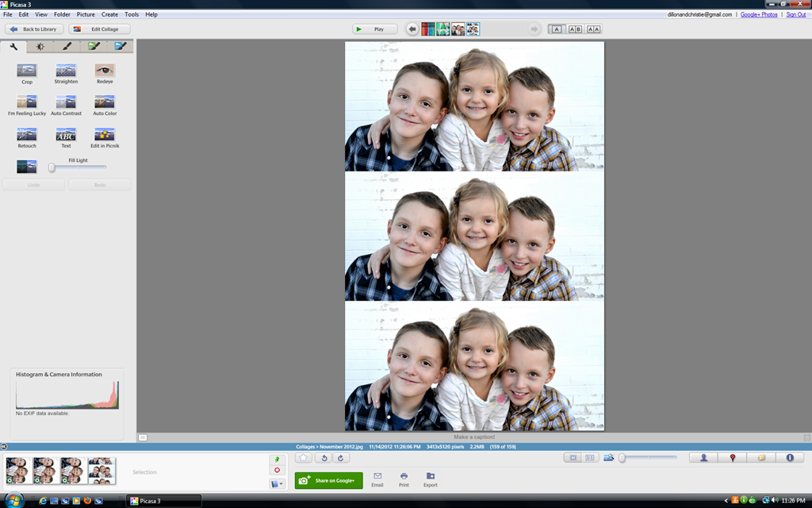The image size is (812, 508).
Task: Open the Picture menu
Action: (86, 14)
